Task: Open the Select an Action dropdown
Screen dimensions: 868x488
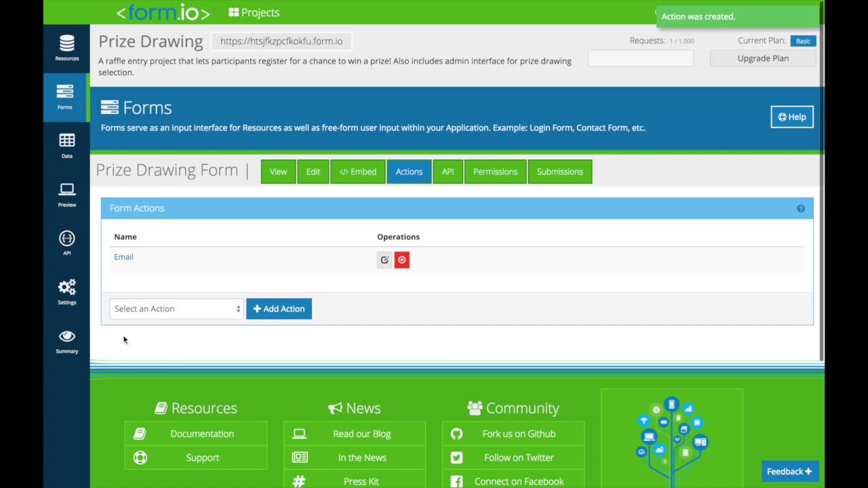Action: point(176,309)
